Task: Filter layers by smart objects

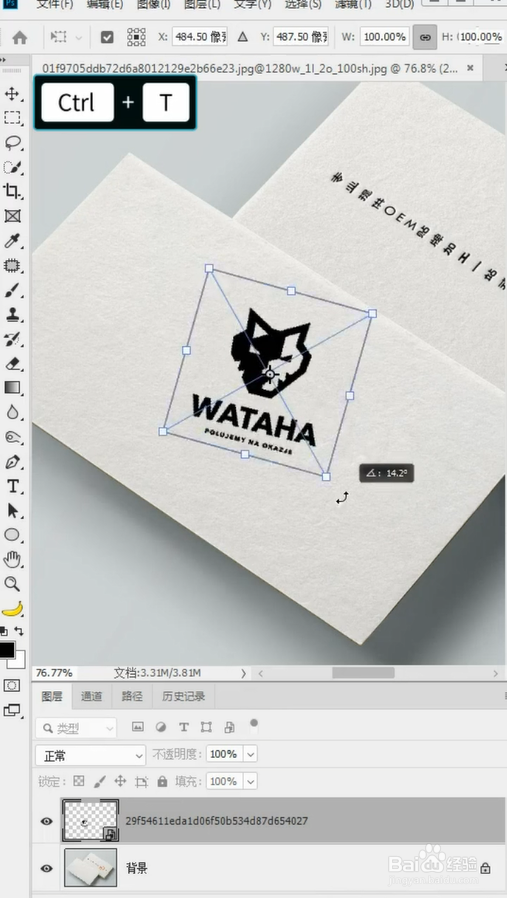Action: click(229, 727)
